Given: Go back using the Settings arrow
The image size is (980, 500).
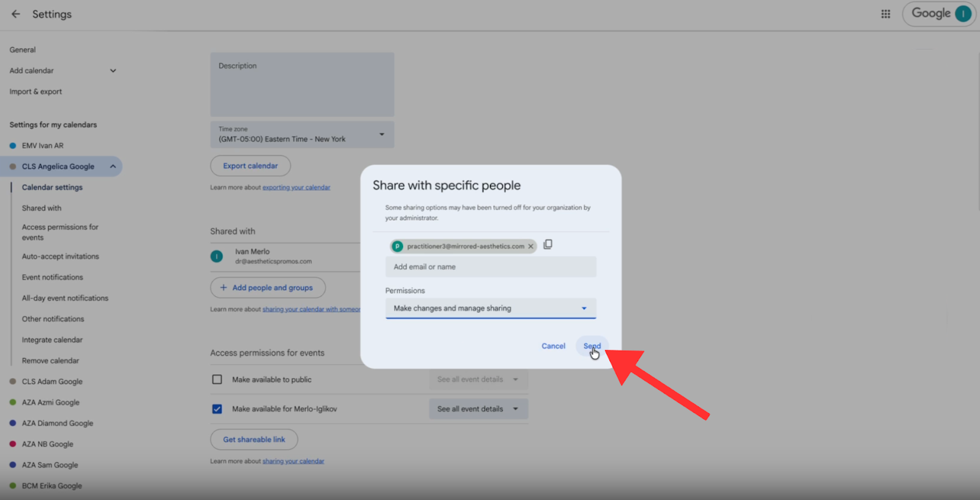Looking at the screenshot, I should [x=16, y=14].
